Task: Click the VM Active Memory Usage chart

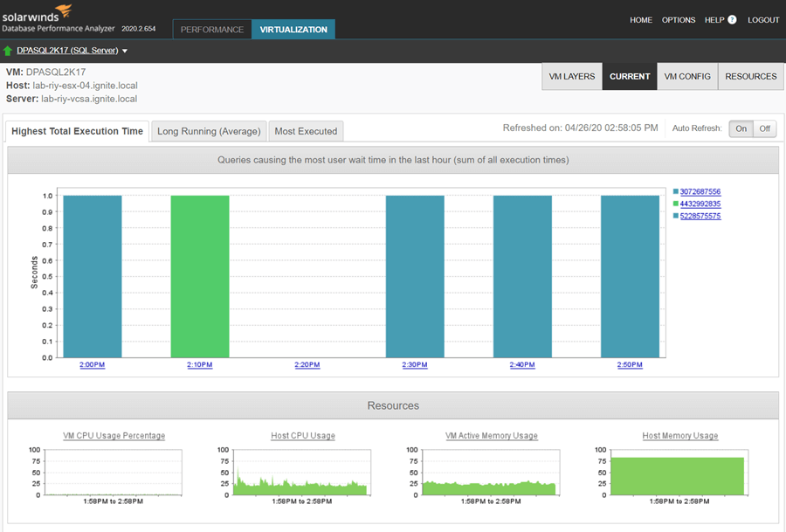Action: click(491, 473)
